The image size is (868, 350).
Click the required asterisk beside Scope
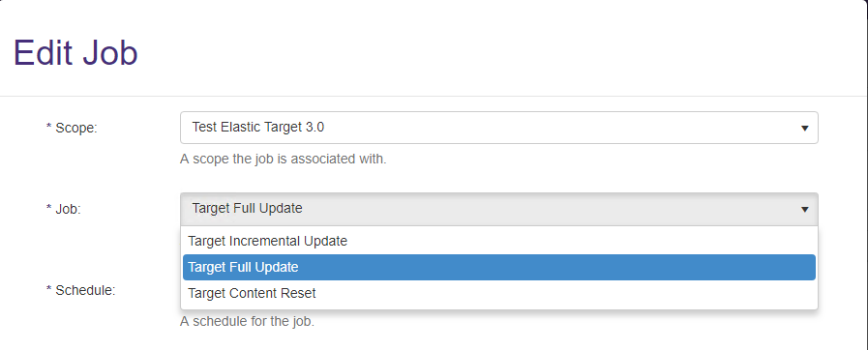pyautogui.click(x=48, y=126)
